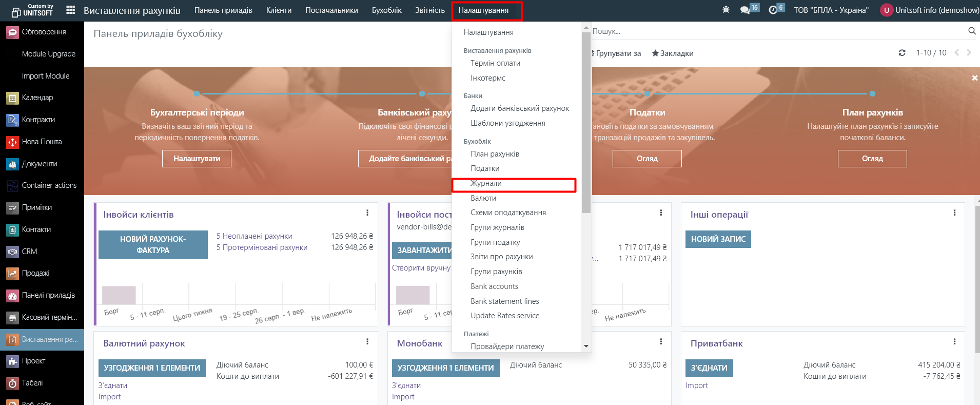Click the bug debug icon in top bar

[726, 10]
